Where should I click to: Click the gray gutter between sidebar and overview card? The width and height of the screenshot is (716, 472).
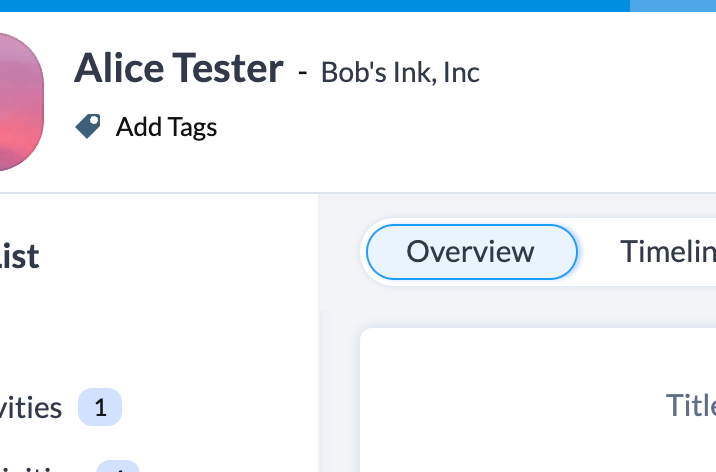click(339, 388)
